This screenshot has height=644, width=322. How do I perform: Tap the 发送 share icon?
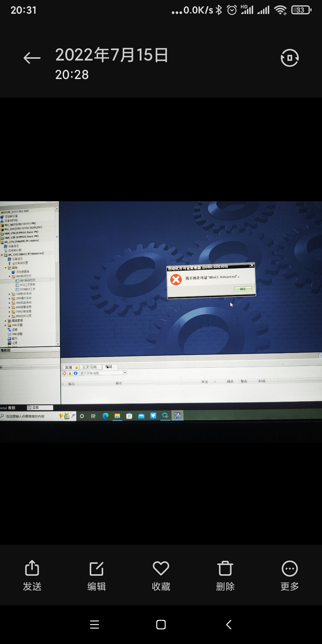tap(32, 575)
